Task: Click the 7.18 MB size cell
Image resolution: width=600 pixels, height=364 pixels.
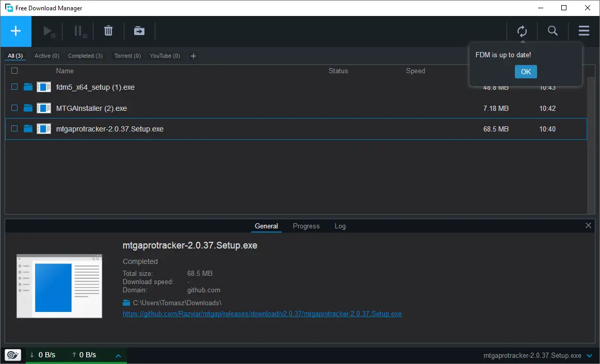Action: 496,108
